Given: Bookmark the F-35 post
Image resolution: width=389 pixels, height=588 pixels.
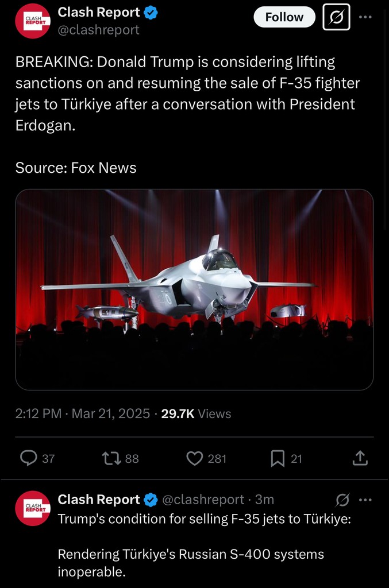Looking at the screenshot, I should 278,458.
